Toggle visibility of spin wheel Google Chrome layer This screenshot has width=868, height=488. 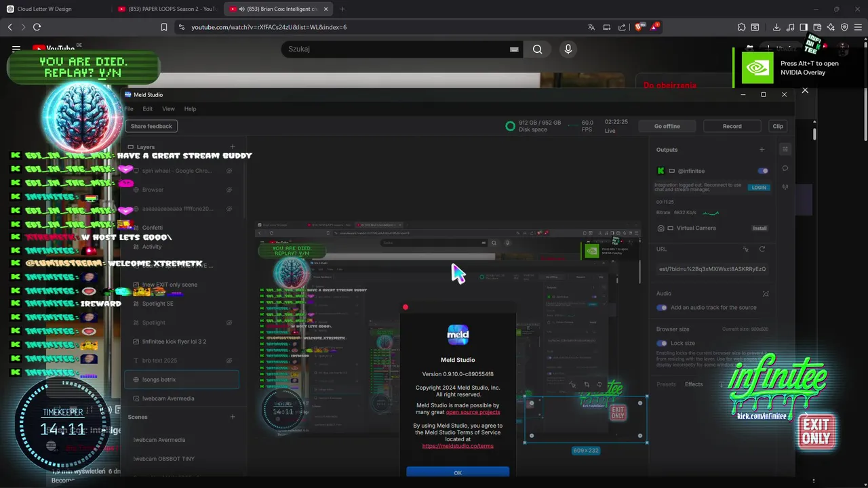(229, 171)
